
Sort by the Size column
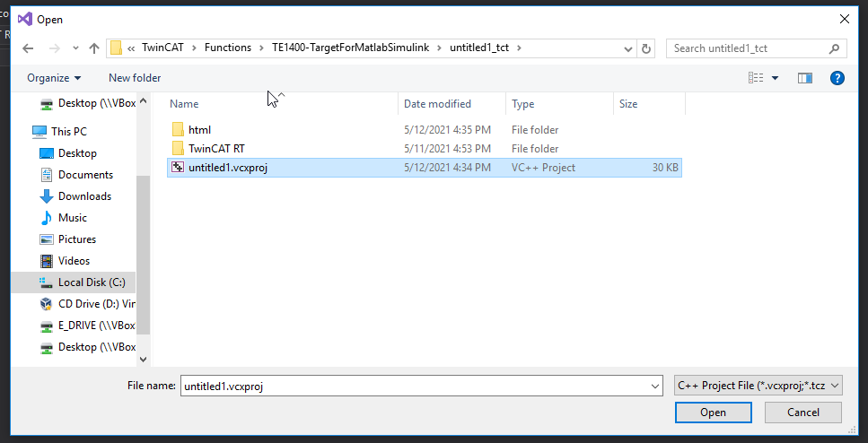628,104
